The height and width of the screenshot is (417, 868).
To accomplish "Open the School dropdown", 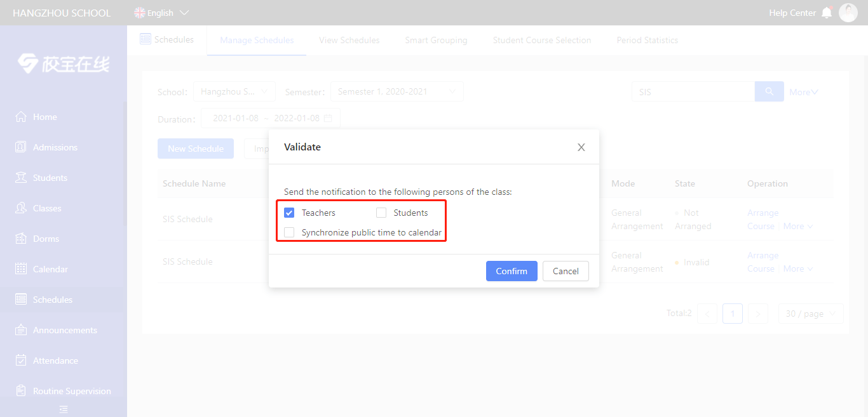I will 234,91.
